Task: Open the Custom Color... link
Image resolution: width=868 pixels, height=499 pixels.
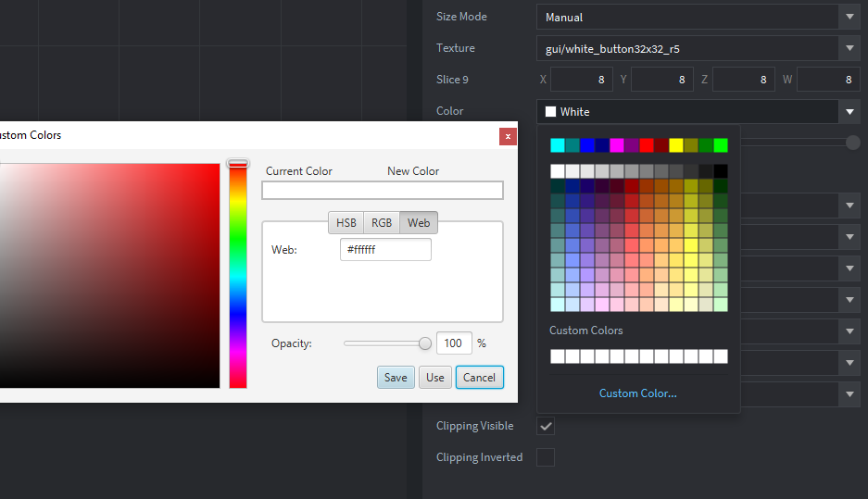Action: click(x=637, y=393)
